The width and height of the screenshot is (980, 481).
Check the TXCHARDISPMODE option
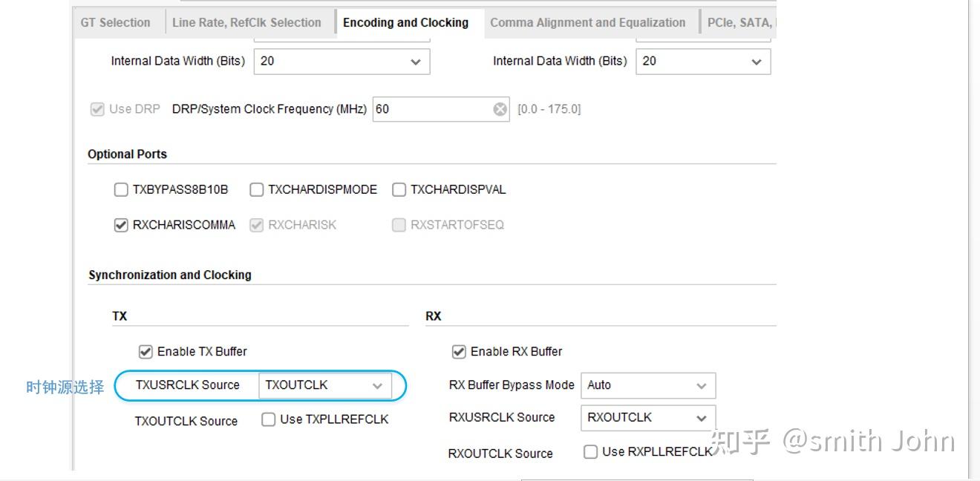pyautogui.click(x=257, y=190)
